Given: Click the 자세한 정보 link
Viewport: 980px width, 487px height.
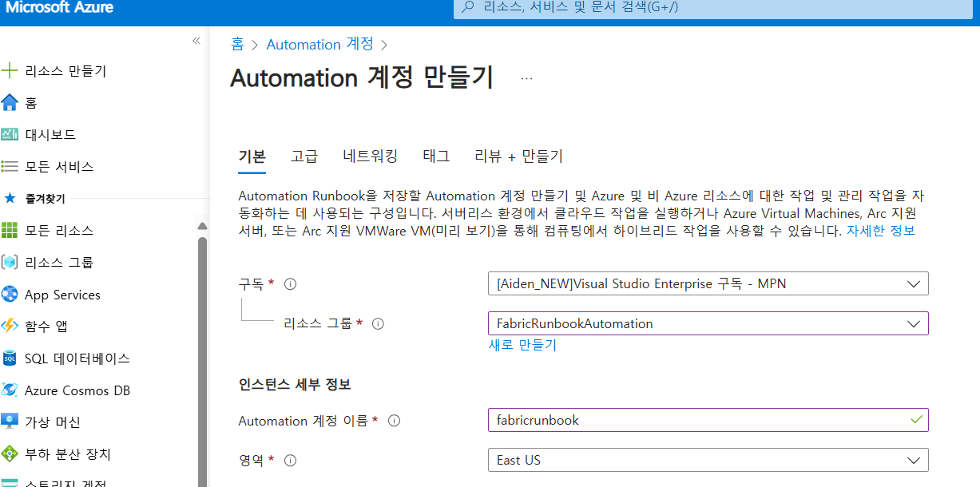Looking at the screenshot, I should (881, 231).
